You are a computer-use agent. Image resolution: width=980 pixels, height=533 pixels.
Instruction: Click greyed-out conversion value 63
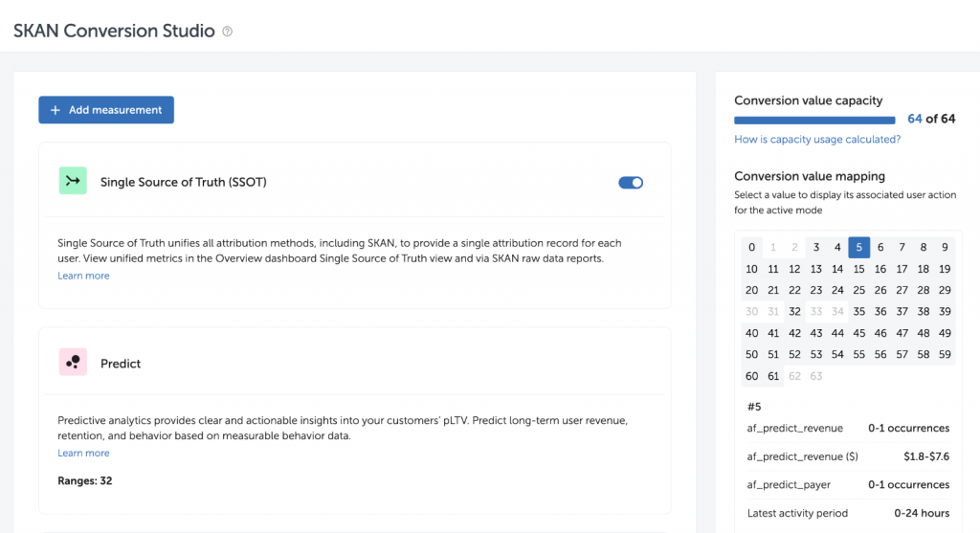[x=816, y=376]
